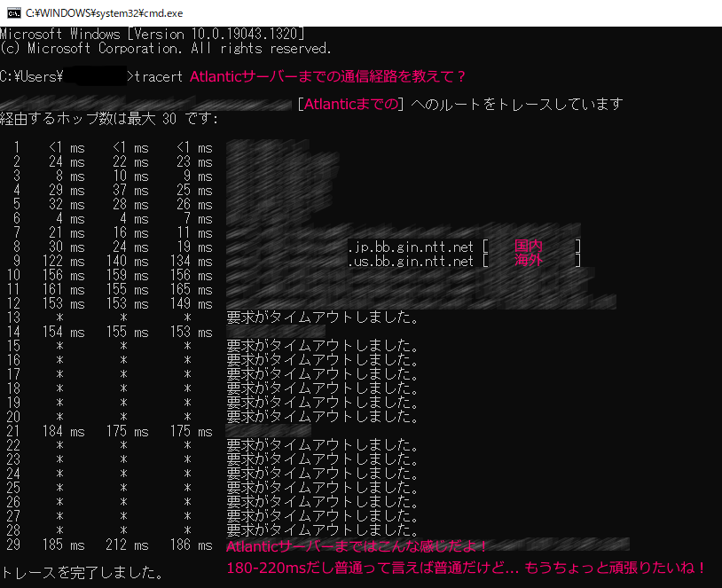
Task: Click the [Atlanticまでの] bracketed label
Action: point(351,105)
